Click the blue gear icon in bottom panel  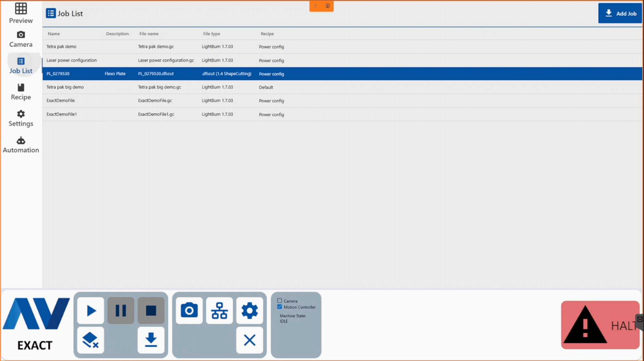click(x=250, y=311)
